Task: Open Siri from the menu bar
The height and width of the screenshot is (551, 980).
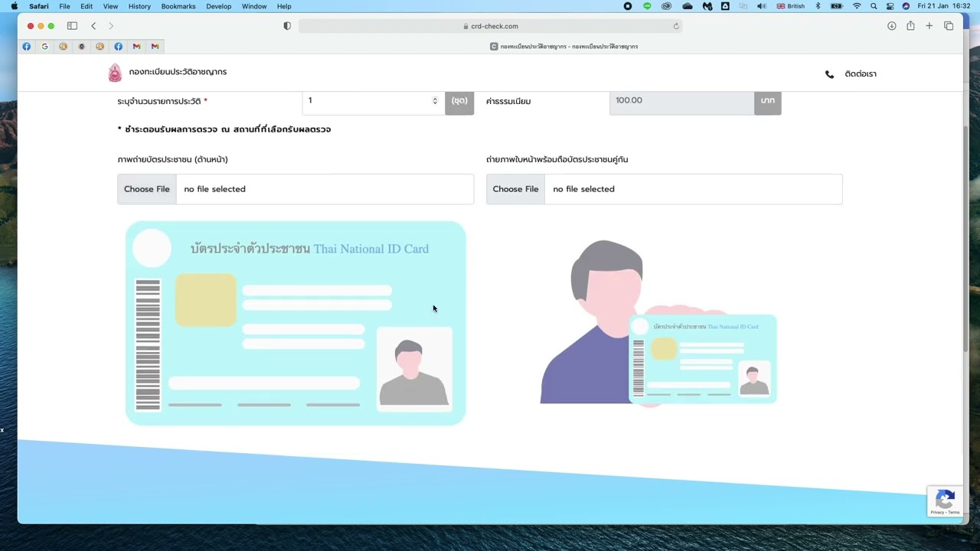Action: [906, 6]
